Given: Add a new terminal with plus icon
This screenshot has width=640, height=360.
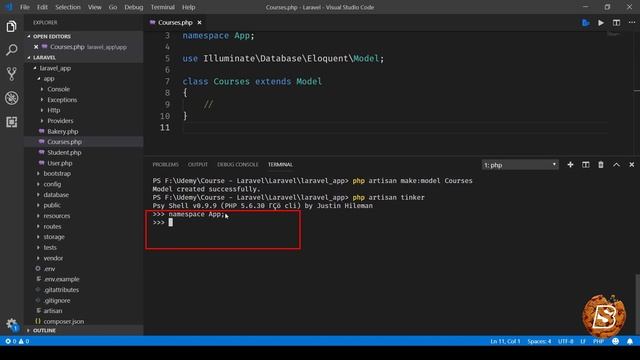Looking at the screenshot, I should tap(570, 164).
